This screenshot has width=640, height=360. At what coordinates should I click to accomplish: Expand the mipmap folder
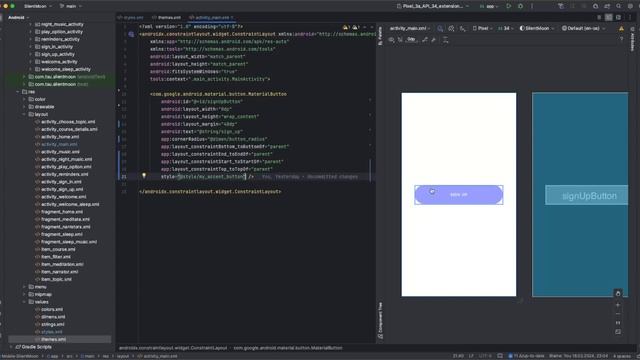[24, 294]
